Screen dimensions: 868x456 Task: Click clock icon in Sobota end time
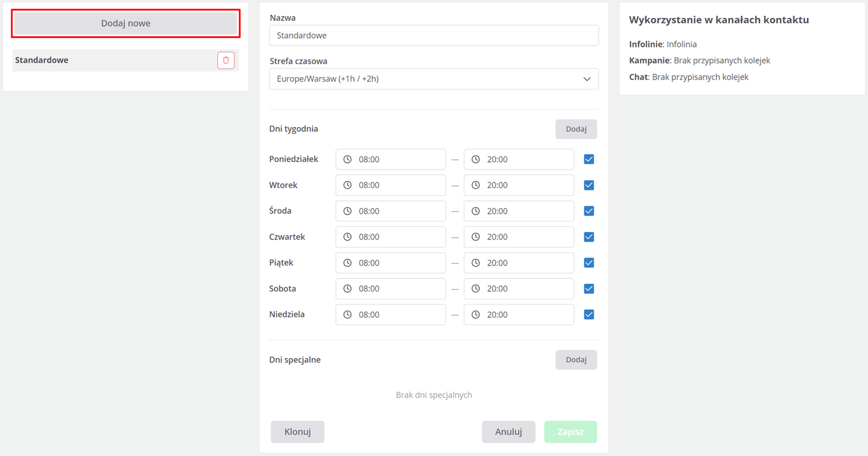click(476, 289)
